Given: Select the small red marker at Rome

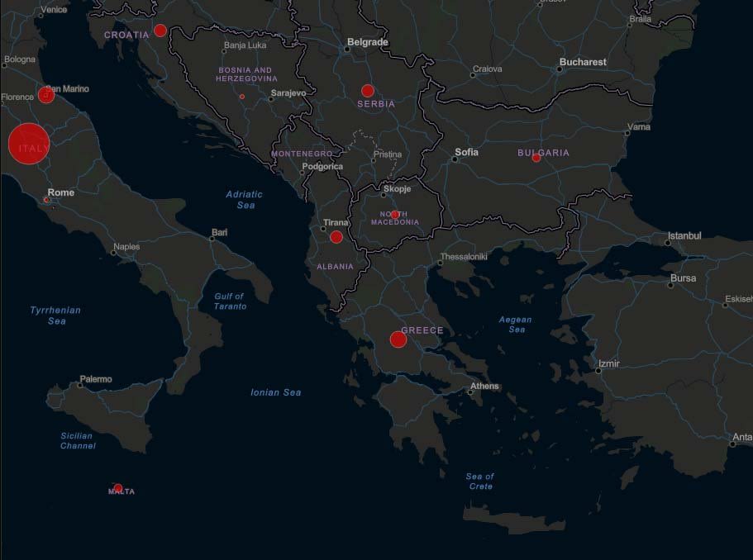Looking at the screenshot, I should coord(47,200).
